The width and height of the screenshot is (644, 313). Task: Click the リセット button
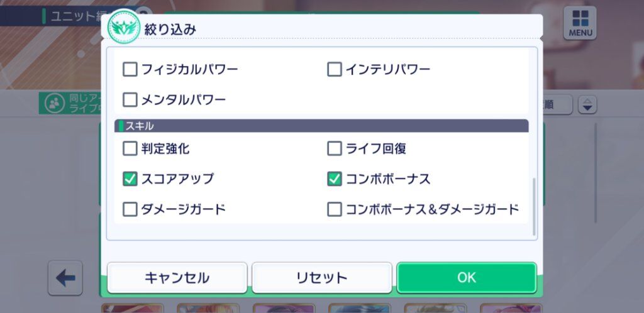tap(321, 278)
